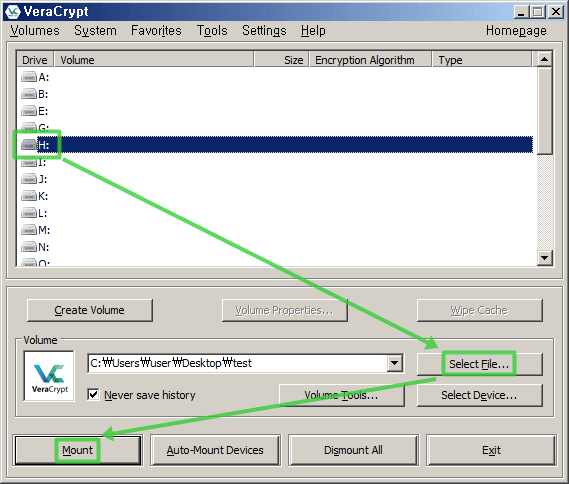Click the Auto-Mount Devices button
The height and width of the screenshot is (484, 569).
(215, 450)
